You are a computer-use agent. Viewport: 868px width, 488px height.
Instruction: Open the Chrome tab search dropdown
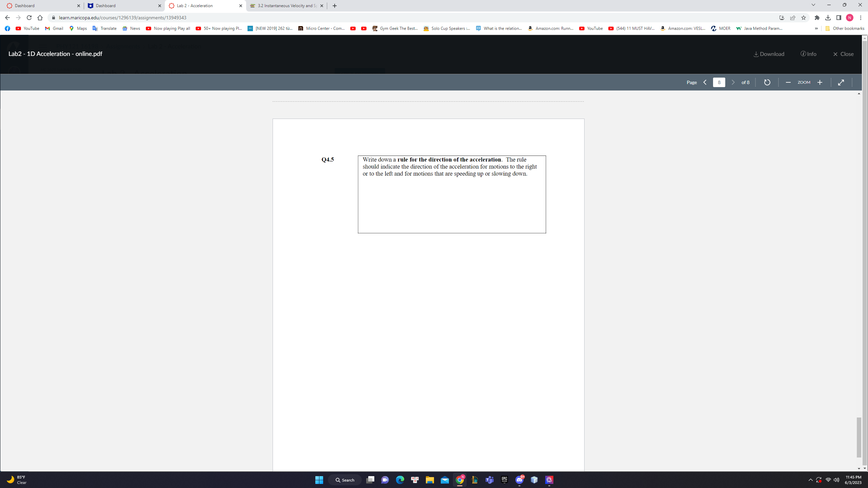pos(813,5)
